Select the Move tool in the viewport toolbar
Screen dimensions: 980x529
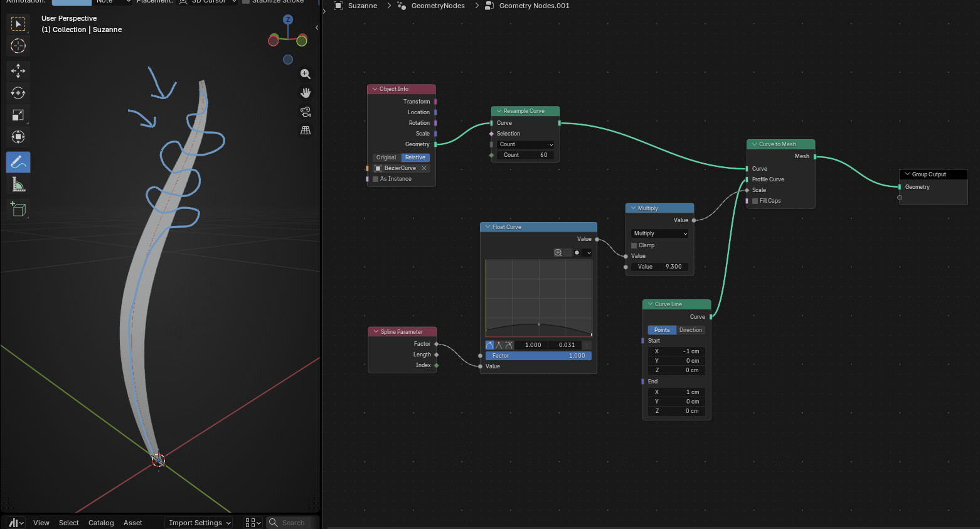[x=18, y=70]
